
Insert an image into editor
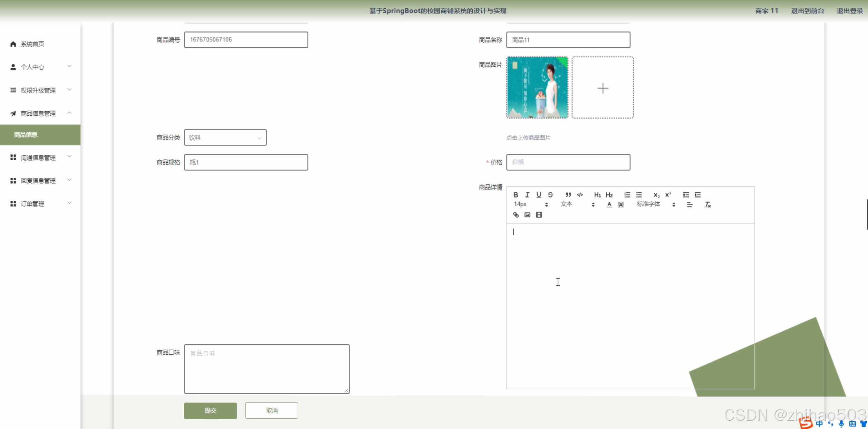[527, 215]
